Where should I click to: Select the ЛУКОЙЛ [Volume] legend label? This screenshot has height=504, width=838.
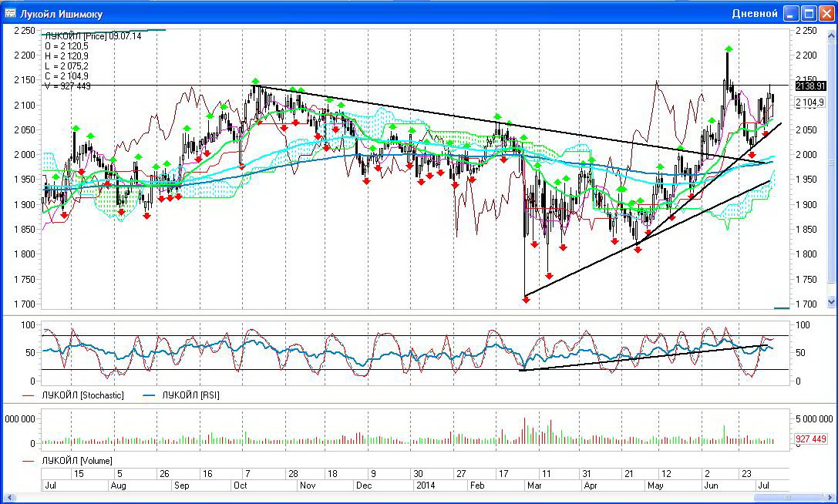coord(77,461)
